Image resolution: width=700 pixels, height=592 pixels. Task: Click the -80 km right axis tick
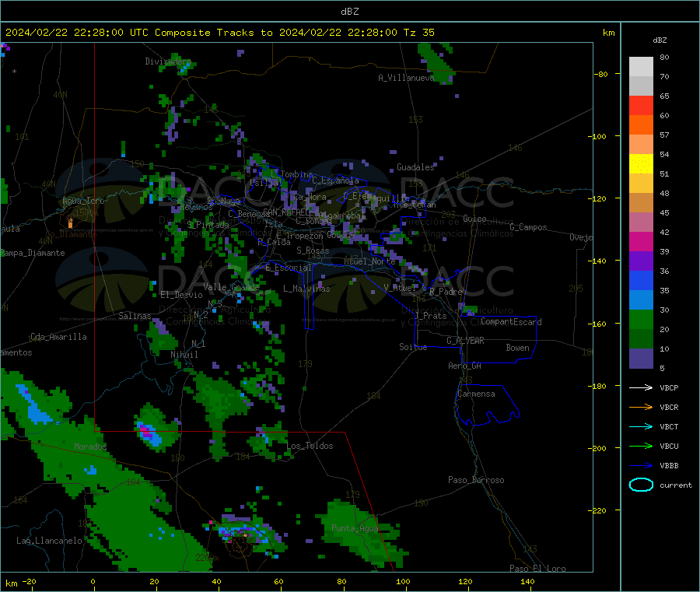tap(601, 74)
